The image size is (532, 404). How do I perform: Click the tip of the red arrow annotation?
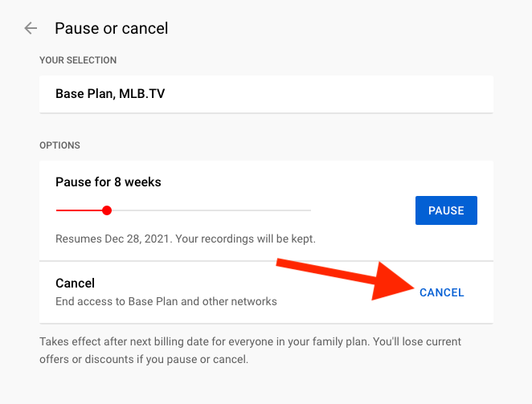408,290
